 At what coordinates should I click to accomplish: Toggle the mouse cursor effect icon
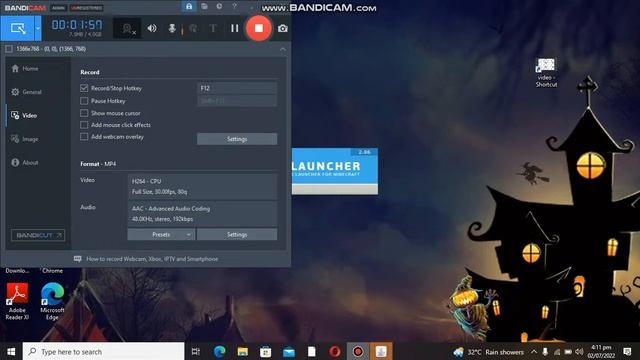click(193, 28)
